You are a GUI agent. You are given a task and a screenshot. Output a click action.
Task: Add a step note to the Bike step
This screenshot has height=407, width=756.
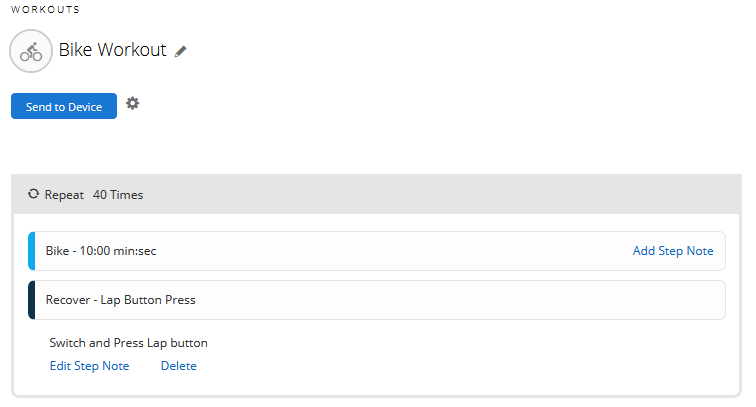tap(673, 251)
